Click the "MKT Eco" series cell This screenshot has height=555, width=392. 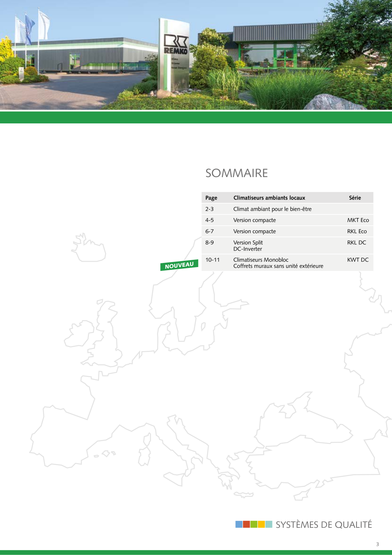click(358, 220)
